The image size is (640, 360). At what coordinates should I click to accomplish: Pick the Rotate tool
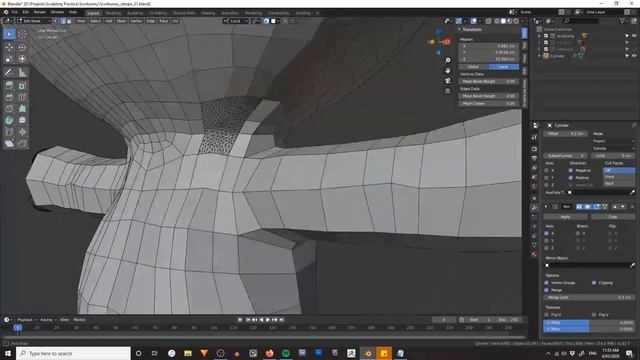coord(22,48)
